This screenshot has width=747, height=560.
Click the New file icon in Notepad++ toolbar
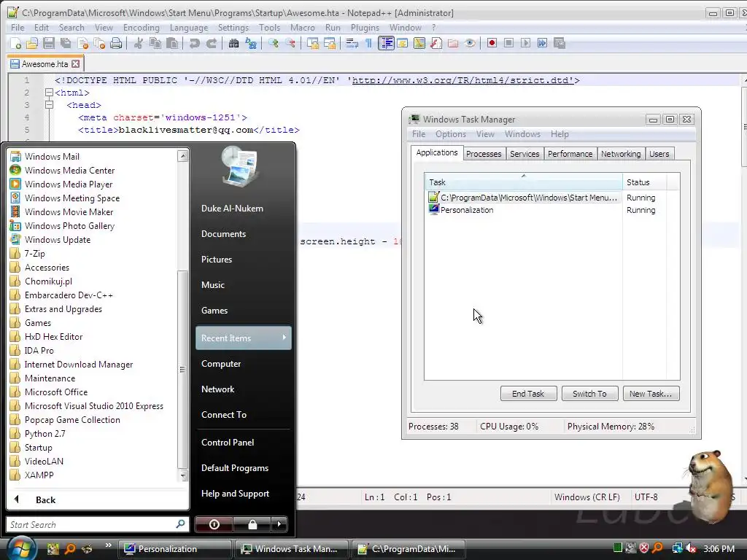(15, 43)
